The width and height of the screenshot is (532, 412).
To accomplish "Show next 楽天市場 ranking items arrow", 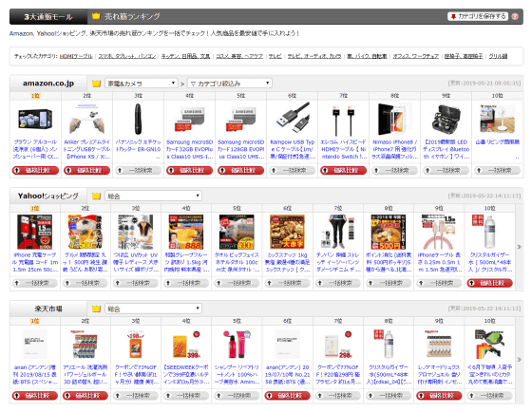I will click(x=519, y=360).
